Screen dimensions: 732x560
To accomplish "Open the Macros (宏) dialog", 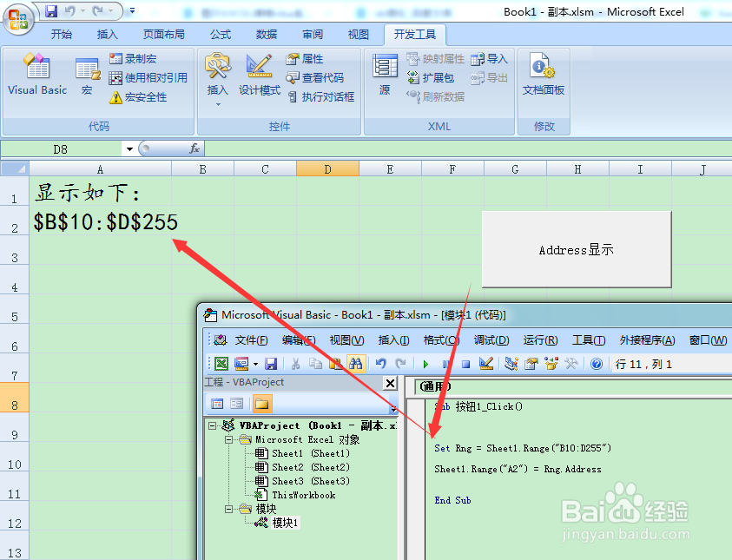I will tap(88, 76).
